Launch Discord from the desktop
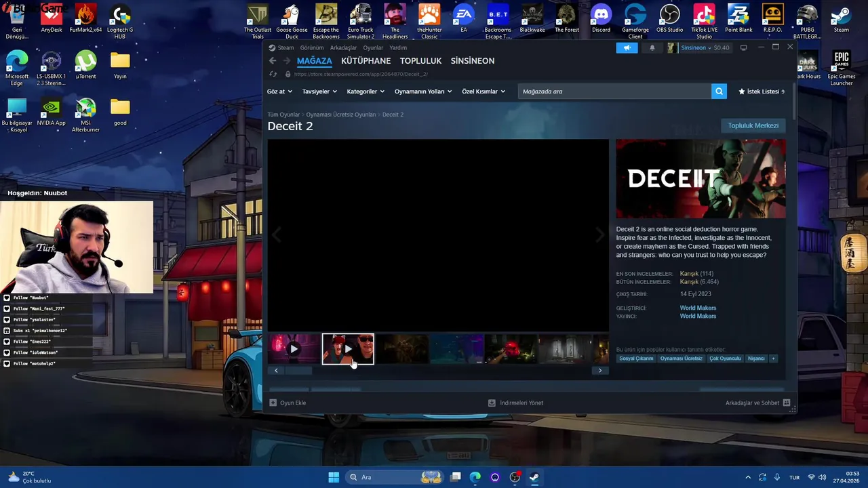 [601, 18]
